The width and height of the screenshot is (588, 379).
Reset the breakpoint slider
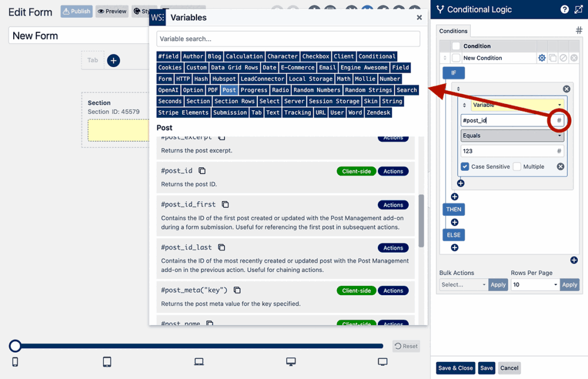[406, 346]
